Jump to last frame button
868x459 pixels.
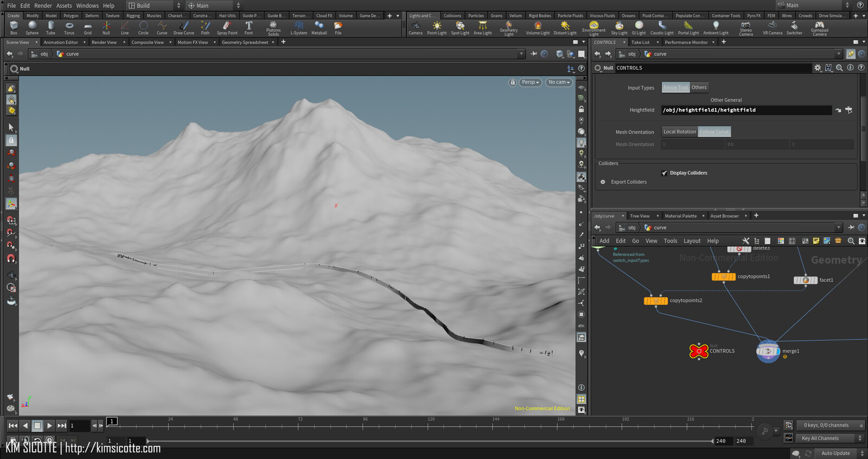[x=62, y=426]
